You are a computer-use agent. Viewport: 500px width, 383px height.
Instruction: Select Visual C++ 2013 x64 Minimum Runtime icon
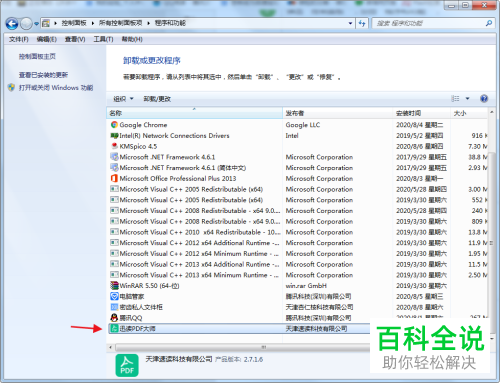(x=114, y=275)
